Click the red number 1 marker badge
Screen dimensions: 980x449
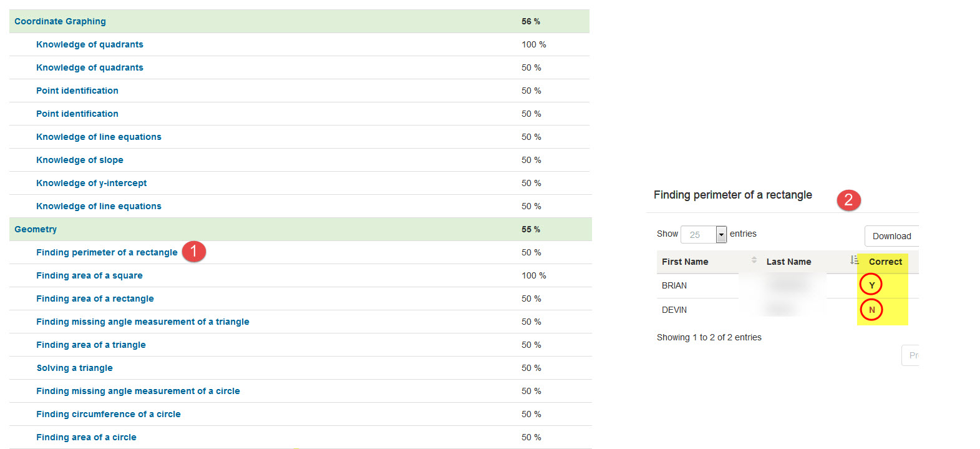click(x=193, y=251)
